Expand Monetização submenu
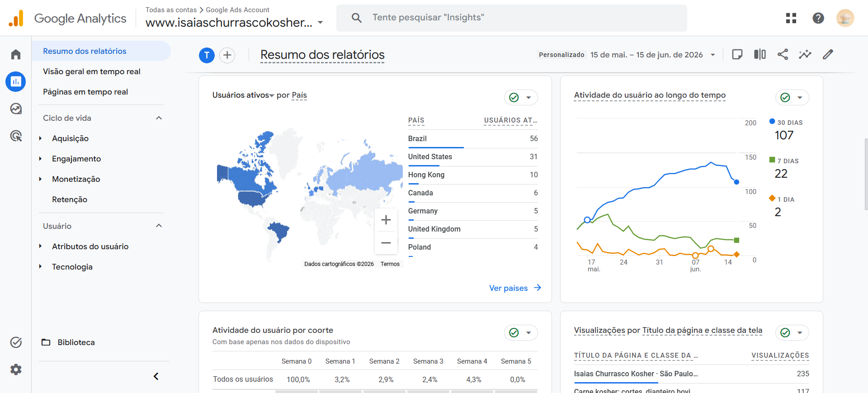The width and height of the screenshot is (868, 393). tap(40, 179)
